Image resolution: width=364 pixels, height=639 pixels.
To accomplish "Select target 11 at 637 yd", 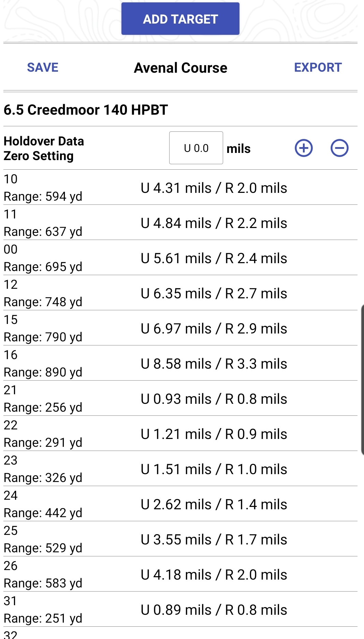I will pos(180,223).
